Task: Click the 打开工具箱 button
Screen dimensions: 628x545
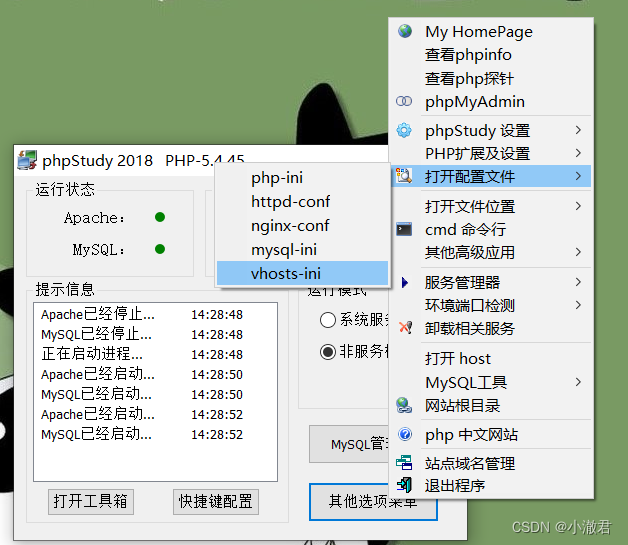Action: tap(91, 501)
